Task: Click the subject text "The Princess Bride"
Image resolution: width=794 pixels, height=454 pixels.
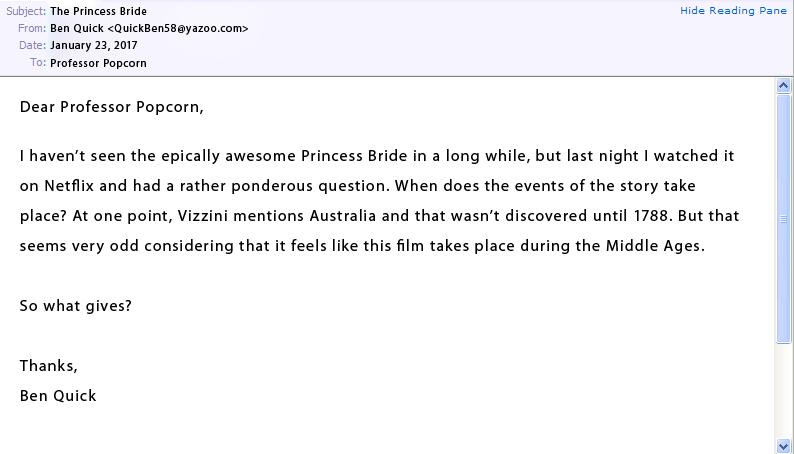Action: tap(98, 12)
